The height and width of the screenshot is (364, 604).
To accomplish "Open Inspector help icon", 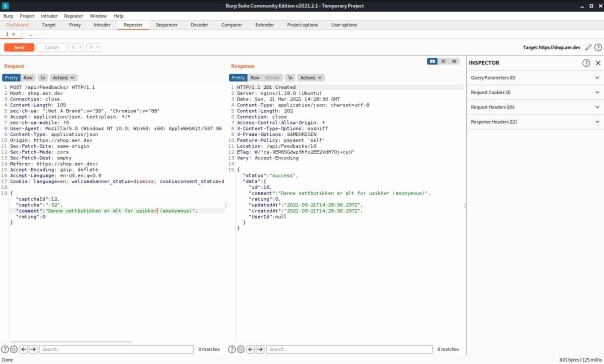I will pos(586,63).
